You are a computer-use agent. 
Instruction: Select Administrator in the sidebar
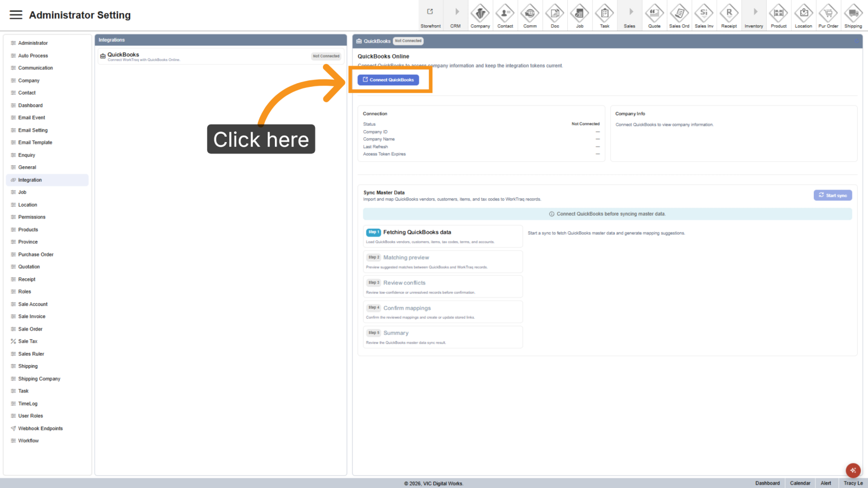point(47,43)
